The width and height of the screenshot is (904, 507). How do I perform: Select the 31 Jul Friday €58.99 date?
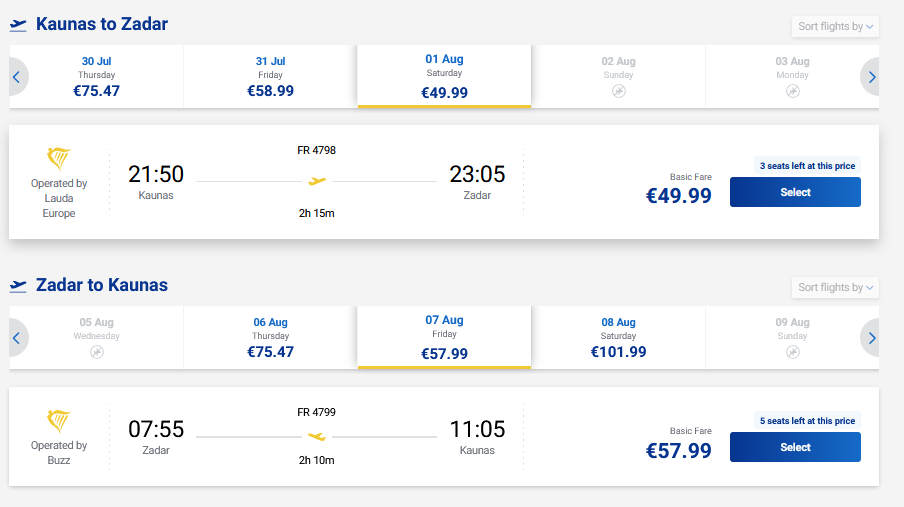pos(270,76)
